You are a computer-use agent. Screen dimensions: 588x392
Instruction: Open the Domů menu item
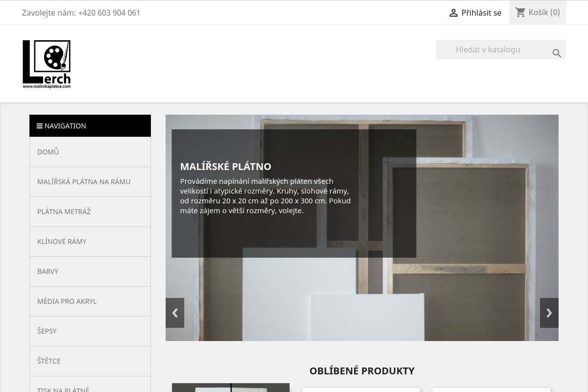(48, 152)
